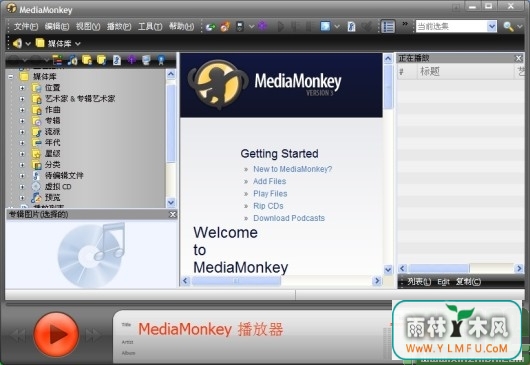Open the dropdown arrow next to the search magnifier

[x=520, y=26]
